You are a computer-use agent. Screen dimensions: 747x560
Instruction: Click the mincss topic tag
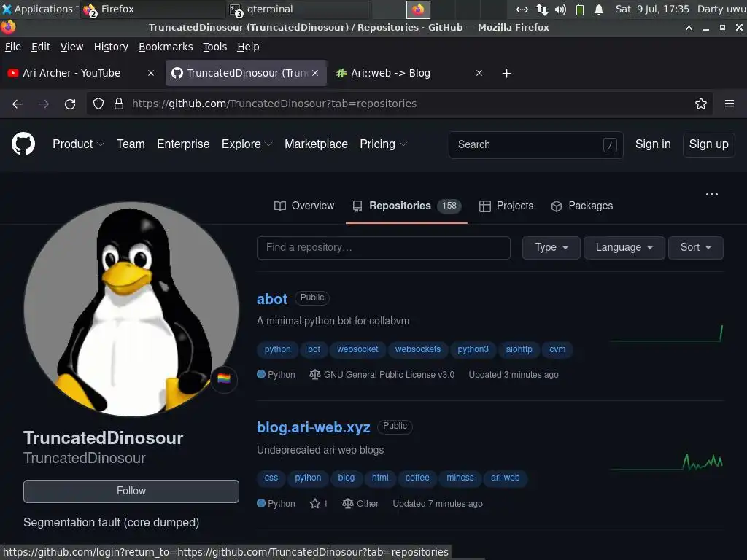point(460,478)
